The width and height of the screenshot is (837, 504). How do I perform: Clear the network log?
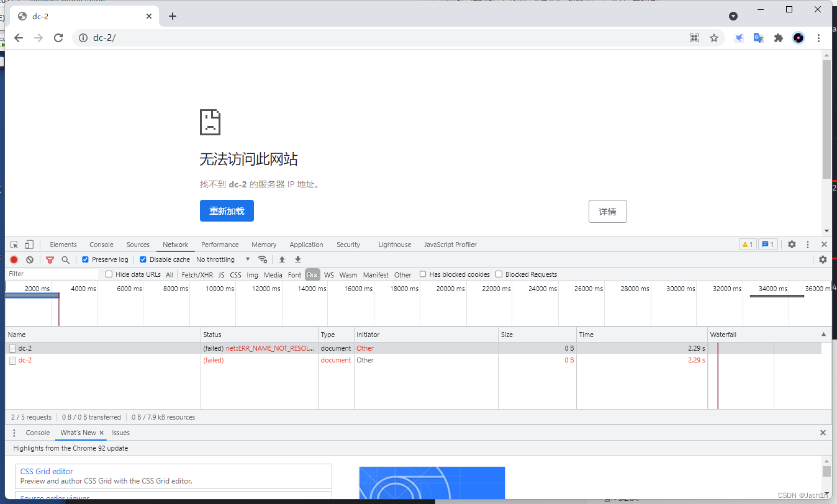coord(29,259)
